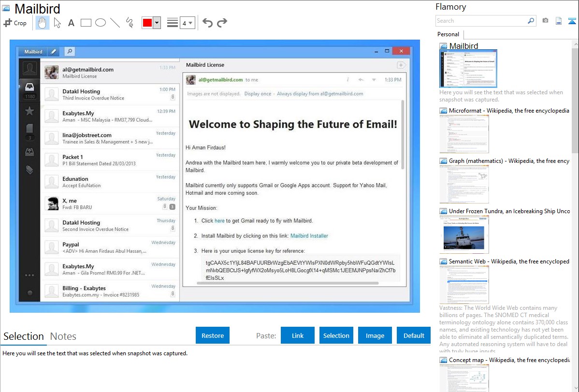The image size is (579, 392).
Task: Open the Datakl Hosting Third Invoice Overdue email
Action: click(110, 95)
